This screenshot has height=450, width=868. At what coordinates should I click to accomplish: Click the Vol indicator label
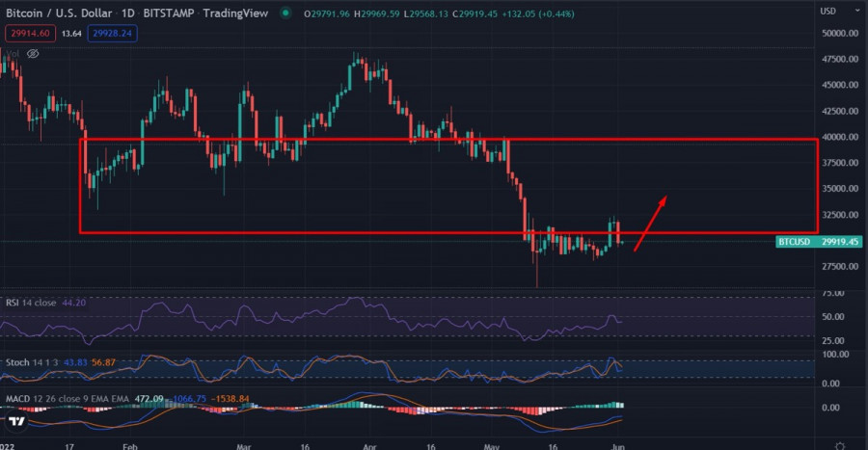pyautogui.click(x=13, y=54)
